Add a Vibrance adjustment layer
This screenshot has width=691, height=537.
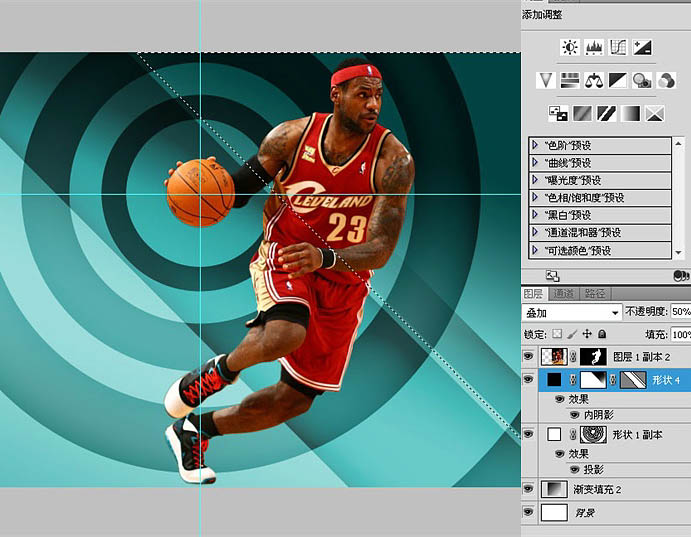click(546, 80)
